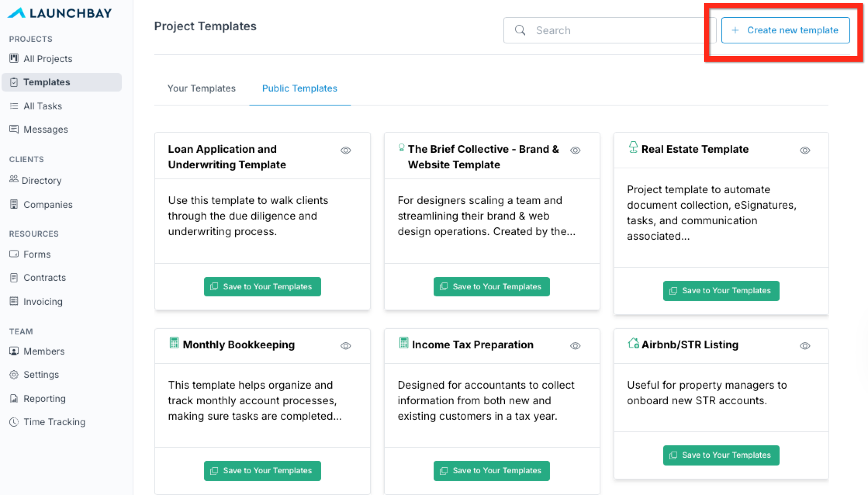Go to client Directory

tap(41, 180)
